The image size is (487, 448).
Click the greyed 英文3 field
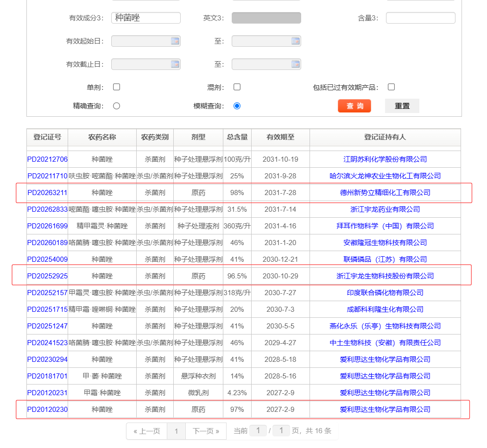click(x=266, y=18)
